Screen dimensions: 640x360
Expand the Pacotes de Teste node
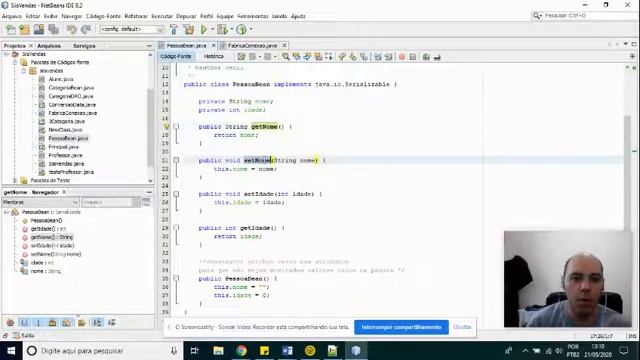tap(15, 180)
